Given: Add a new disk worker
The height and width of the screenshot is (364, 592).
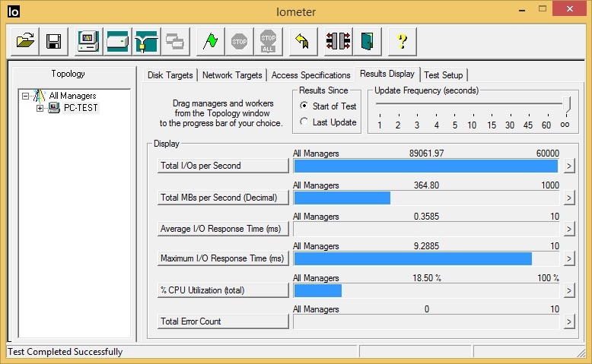Looking at the screenshot, I should (117, 42).
